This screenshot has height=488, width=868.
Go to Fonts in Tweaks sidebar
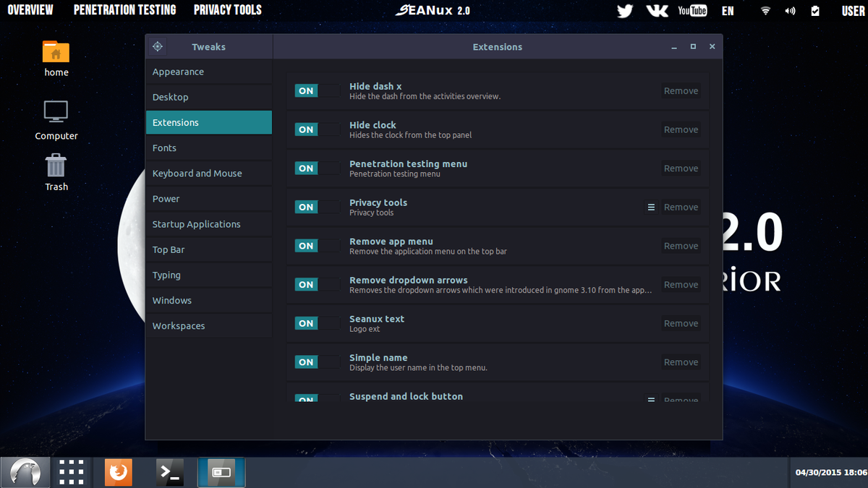(208, 147)
